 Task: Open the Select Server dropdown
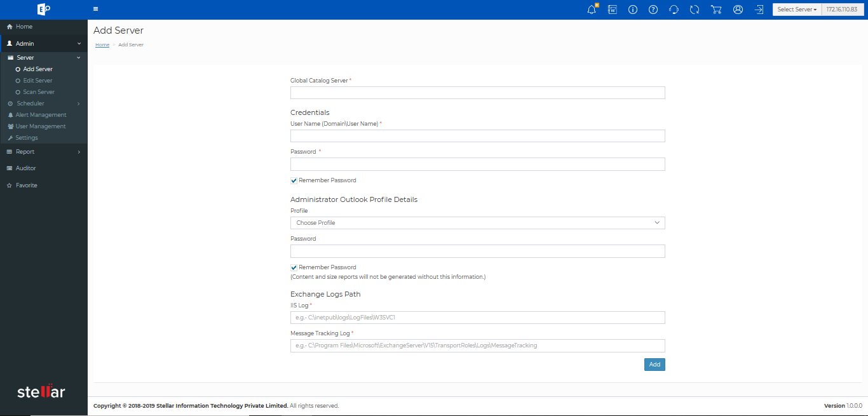coord(797,10)
